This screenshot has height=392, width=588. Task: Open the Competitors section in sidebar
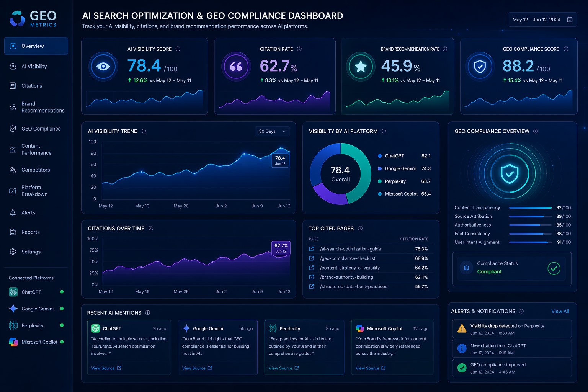(x=36, y=170)
